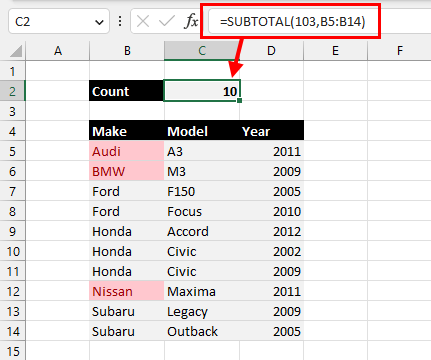Select the Legacy model cell

[202, 311]
